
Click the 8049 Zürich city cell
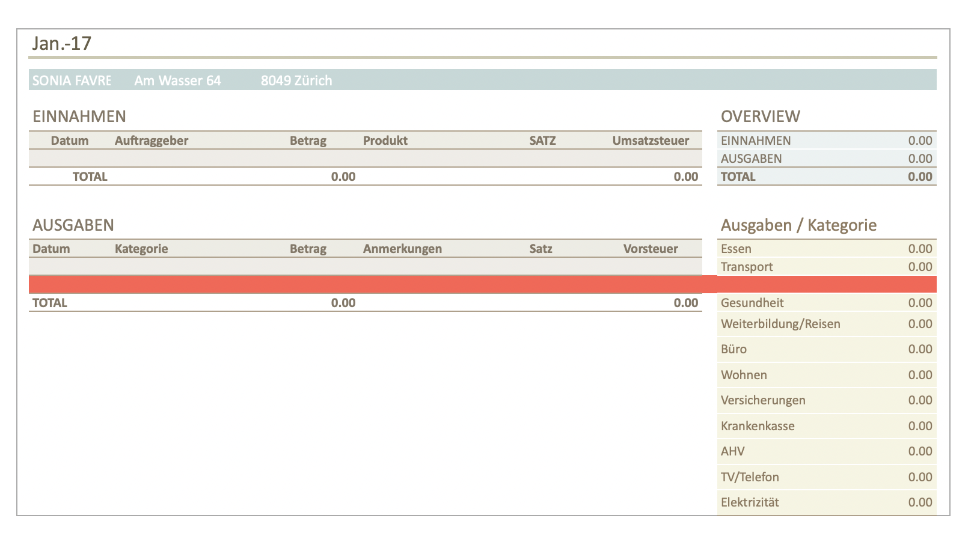(x=296, y=81)
